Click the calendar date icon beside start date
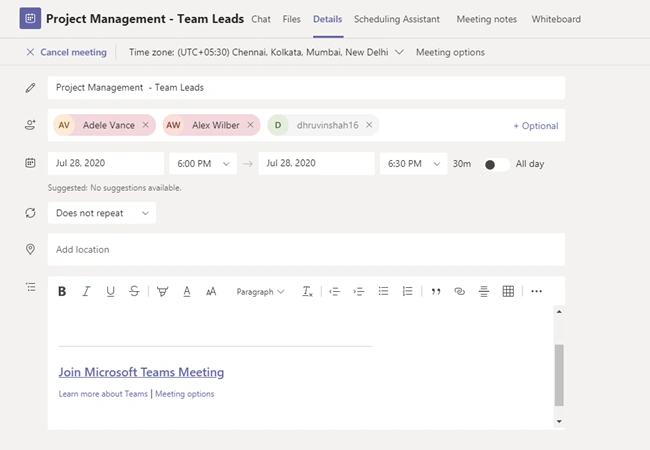Screen dimensions: 650x450 click(x=30, y=163)
